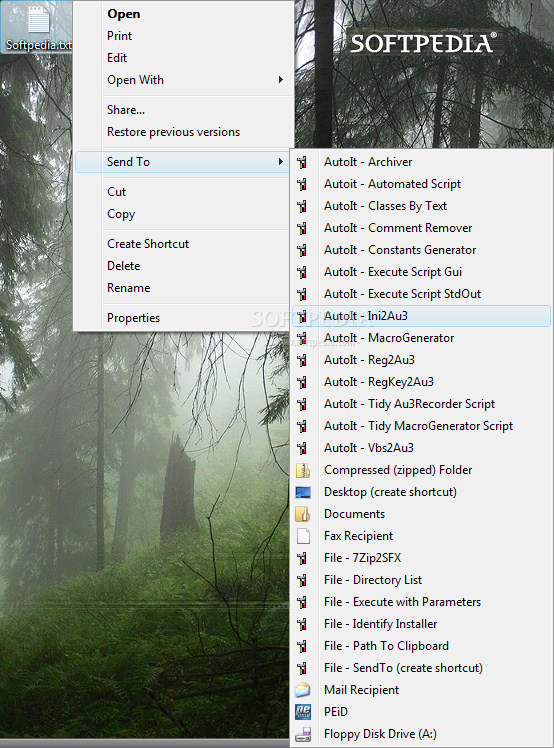
Task: Click the 'AutoIt - MacroGenerator' label
Action: pyautogui.click(x=389, y=338)
